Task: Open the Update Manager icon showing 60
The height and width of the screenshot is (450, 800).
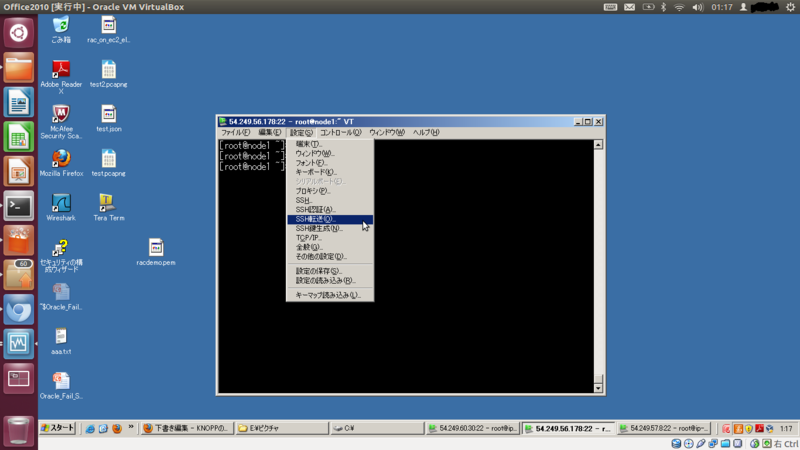Action: click(x=19, y=275)
